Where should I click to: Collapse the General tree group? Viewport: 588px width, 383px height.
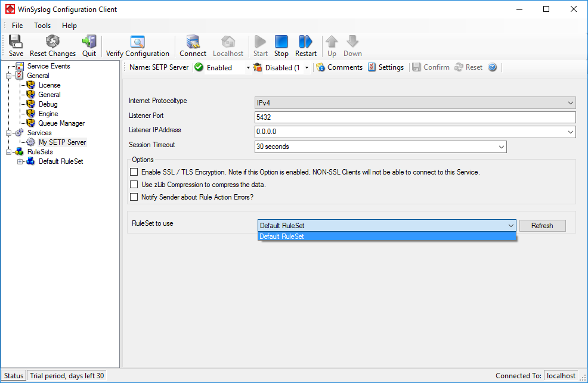[8, 76]
